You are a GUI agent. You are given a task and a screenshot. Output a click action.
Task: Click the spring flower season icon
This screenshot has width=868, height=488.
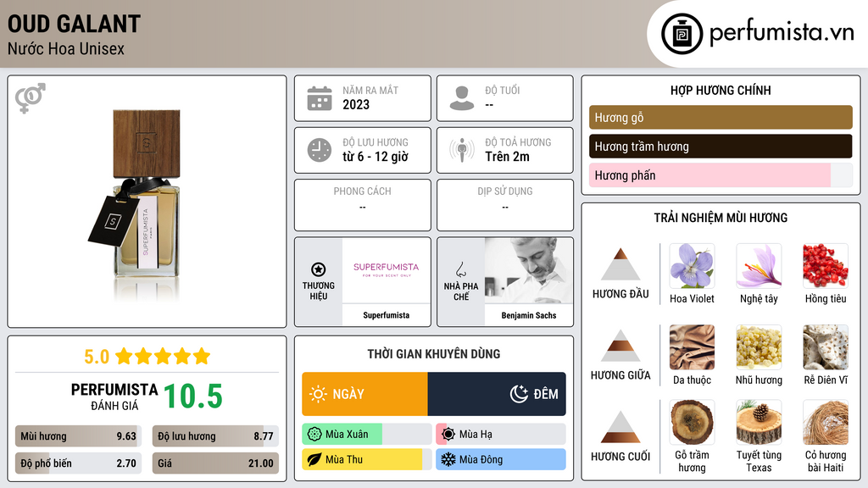coord(314,435)
